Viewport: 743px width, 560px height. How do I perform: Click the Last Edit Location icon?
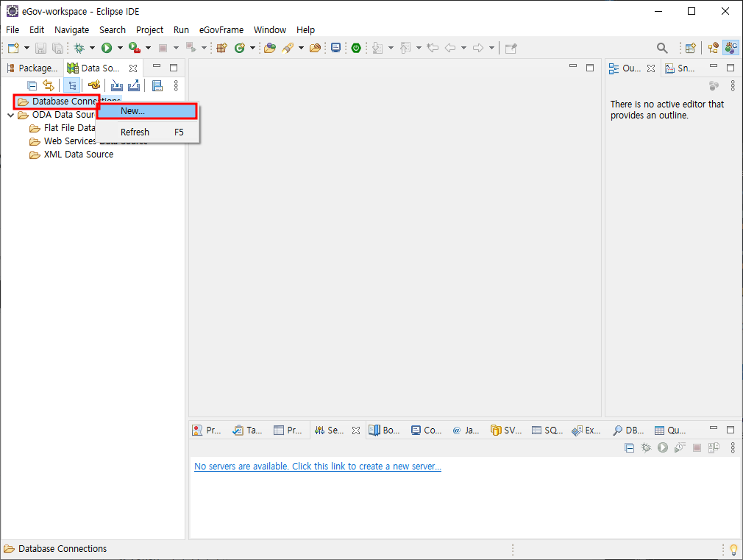point(432,48)
